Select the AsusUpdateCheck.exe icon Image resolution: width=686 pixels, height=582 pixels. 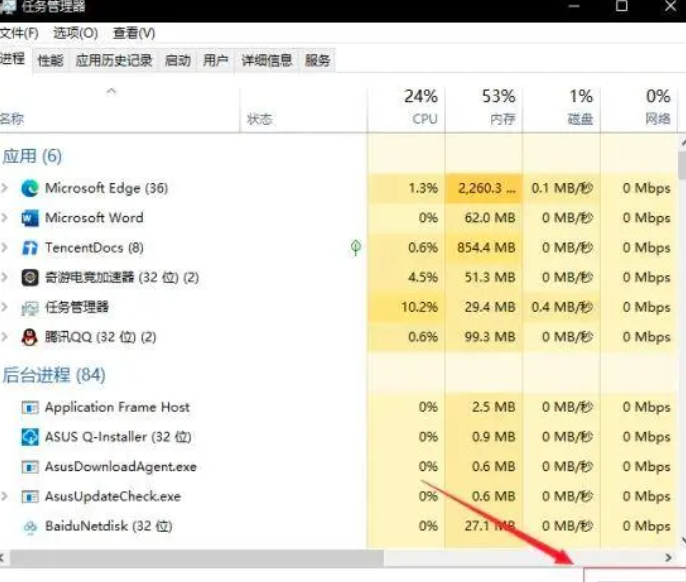click(30, 497)
